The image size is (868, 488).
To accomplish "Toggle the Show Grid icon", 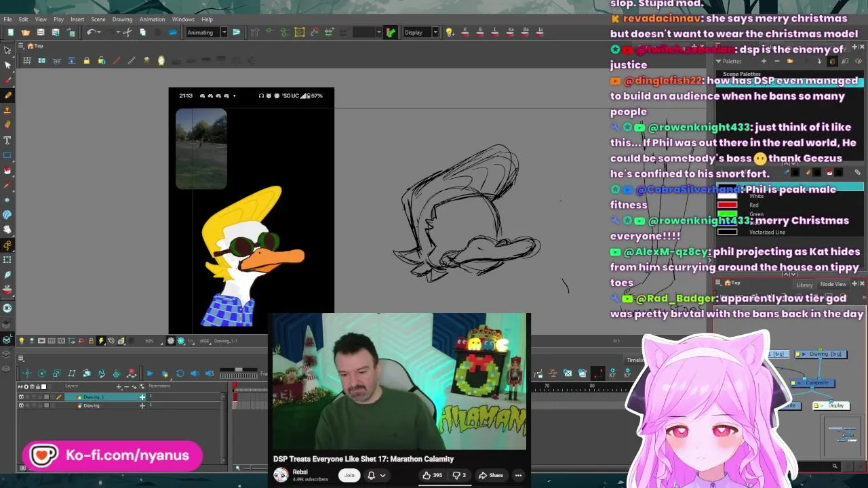I will 26,61.
